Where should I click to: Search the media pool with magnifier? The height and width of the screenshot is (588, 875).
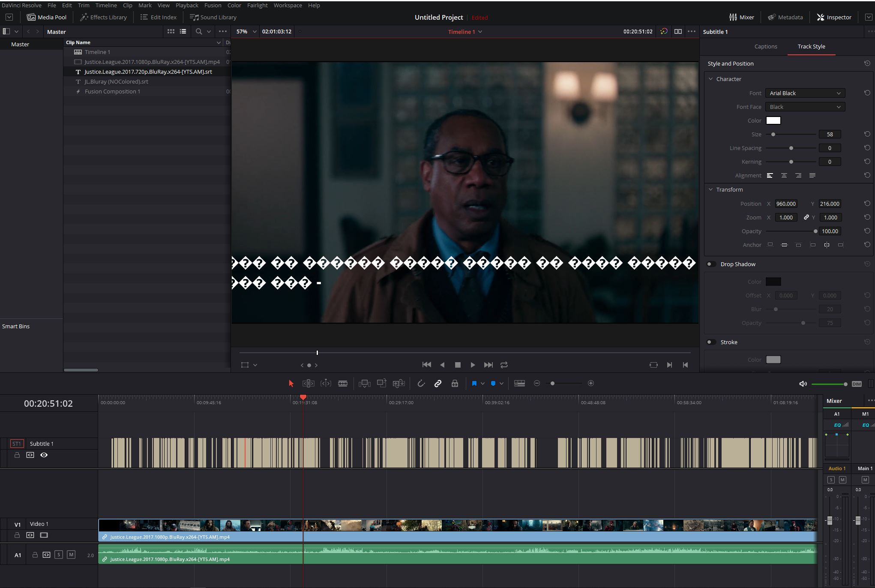tap(199, 31)
